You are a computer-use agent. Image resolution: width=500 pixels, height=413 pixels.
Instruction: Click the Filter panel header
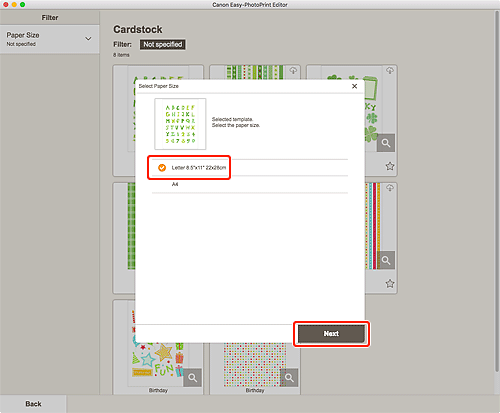[50, 18]
